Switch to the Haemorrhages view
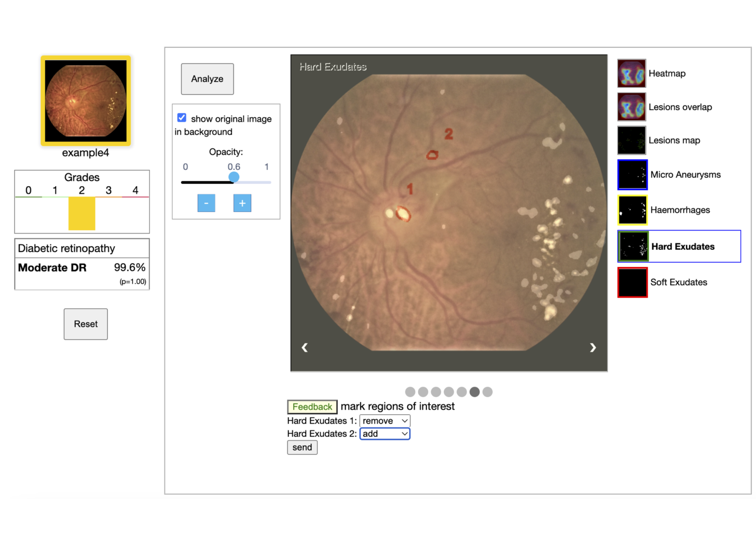The image size is (756, 535). click(632, 210)
